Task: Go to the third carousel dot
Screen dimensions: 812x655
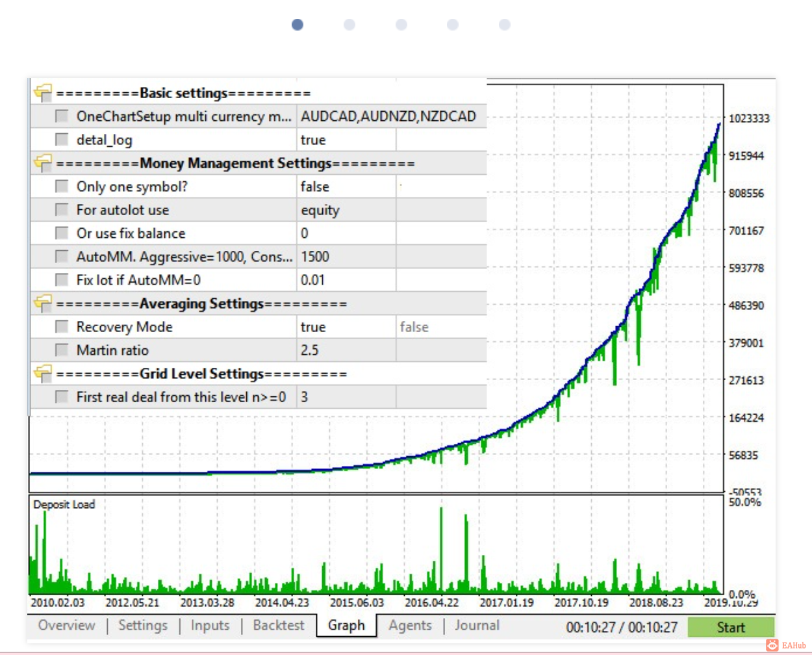Action: [x=401, y=25]
